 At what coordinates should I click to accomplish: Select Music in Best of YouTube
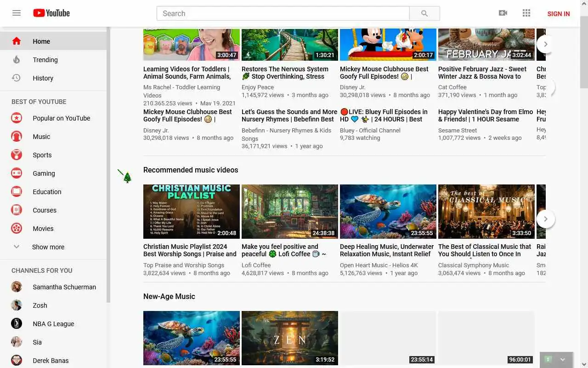pyautogui.click(x=53, y=137)
